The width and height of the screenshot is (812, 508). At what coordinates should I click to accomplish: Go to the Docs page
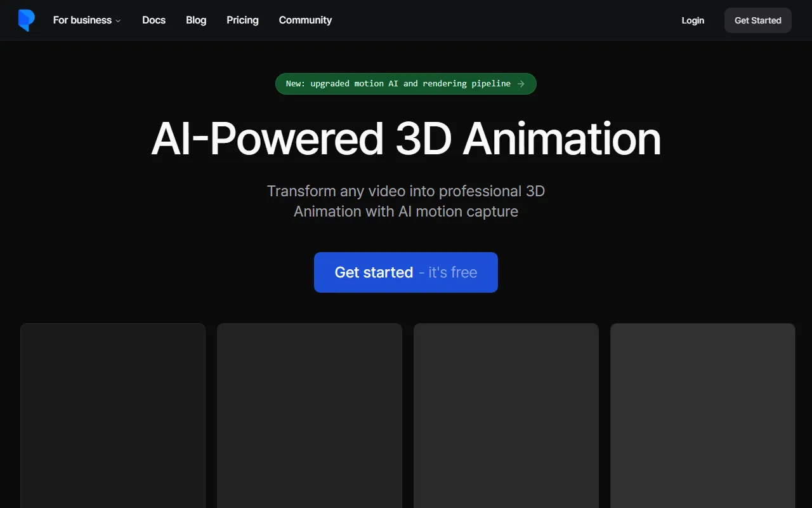pyautogui.click(x=154, y=20)
